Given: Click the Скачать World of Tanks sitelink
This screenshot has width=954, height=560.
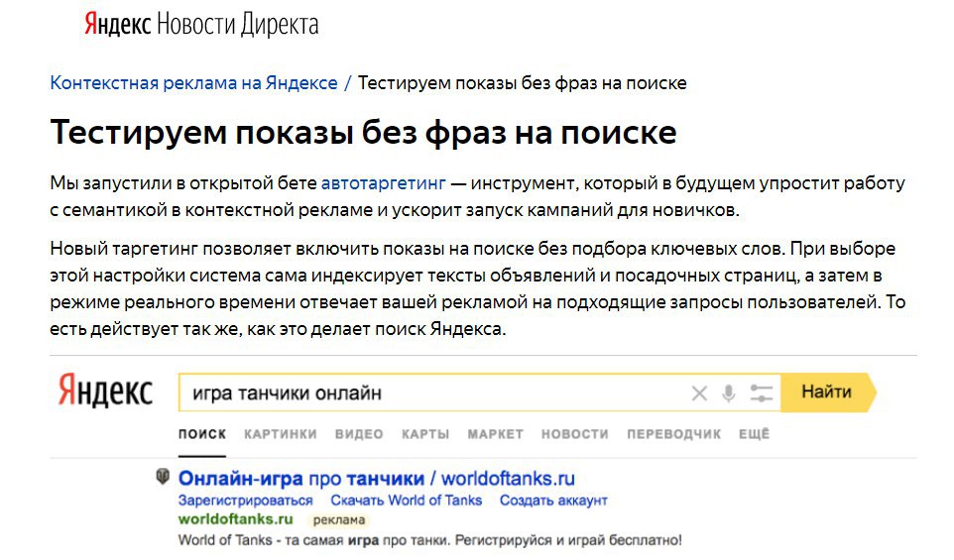Looking at the screenshot, I should pos(406,501).
